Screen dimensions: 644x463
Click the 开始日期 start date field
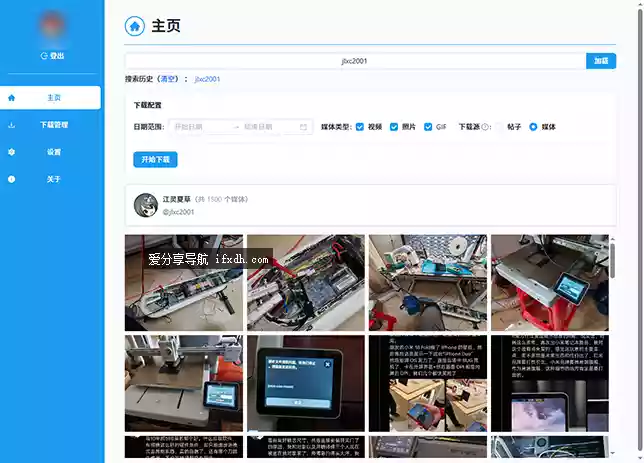coord(201,127)
